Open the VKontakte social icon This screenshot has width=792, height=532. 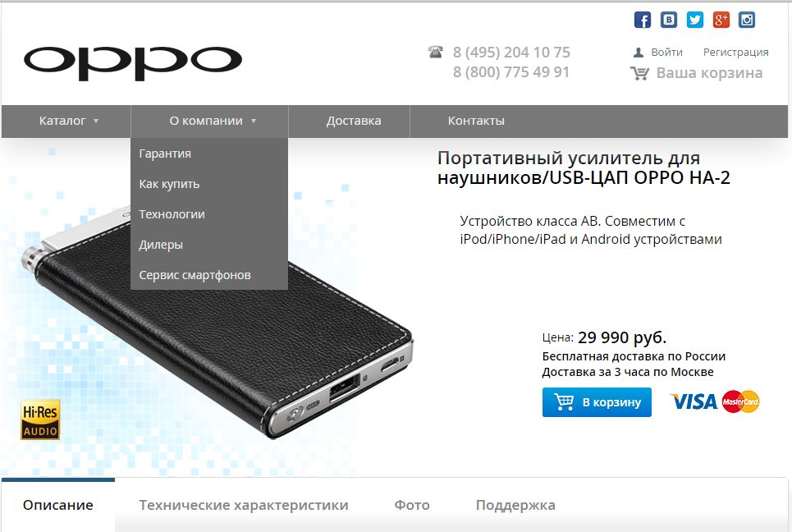(x=669, y=20)
